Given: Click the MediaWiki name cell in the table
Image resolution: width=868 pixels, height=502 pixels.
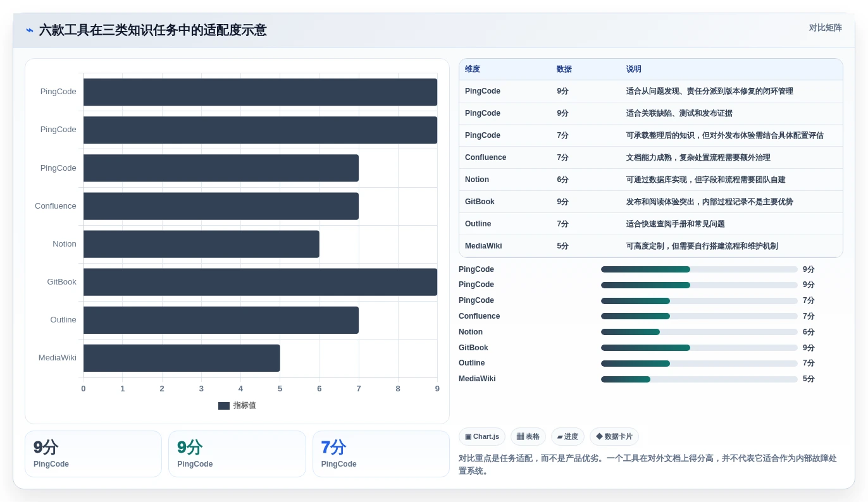Looking at the screenshot, I should [483, 246].
